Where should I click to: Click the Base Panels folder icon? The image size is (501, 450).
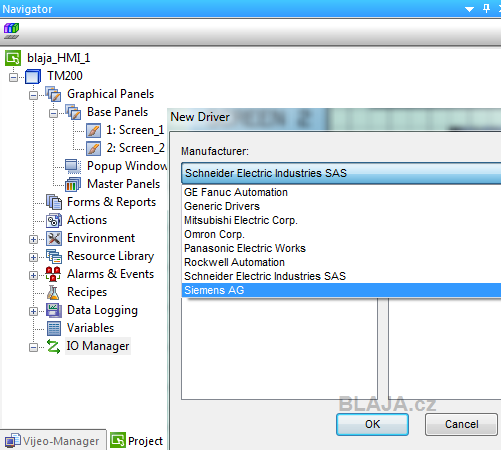point(73,112)
